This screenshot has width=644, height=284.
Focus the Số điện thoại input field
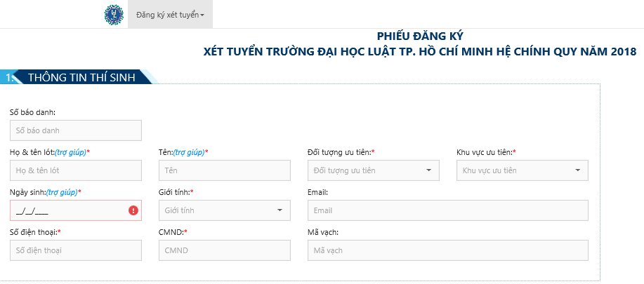pos(76,250)
